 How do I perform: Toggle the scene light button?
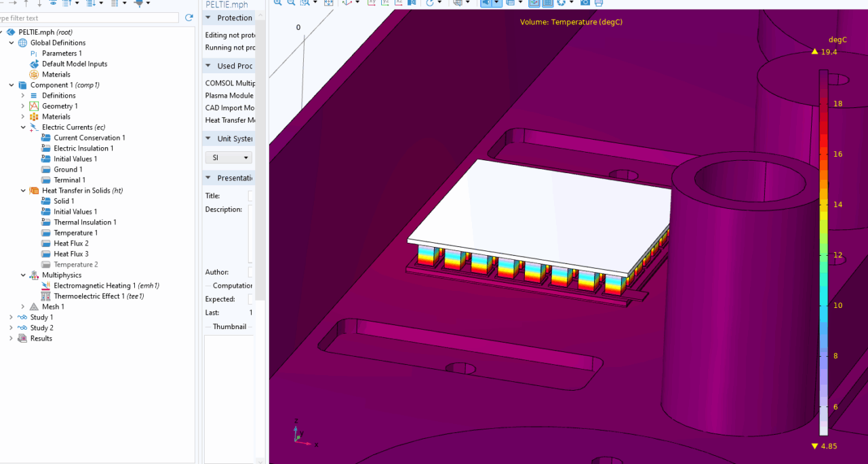pyautogui.click(x=486, y=3)
